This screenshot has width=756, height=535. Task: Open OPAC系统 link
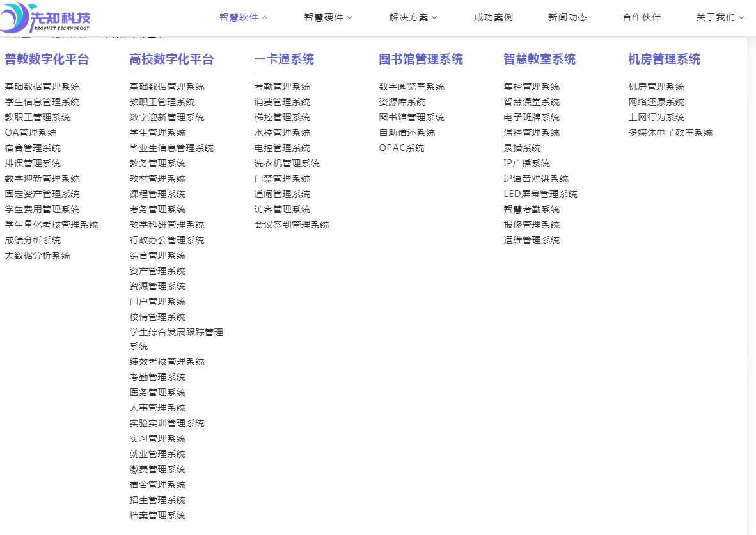(x=402, y=148)
